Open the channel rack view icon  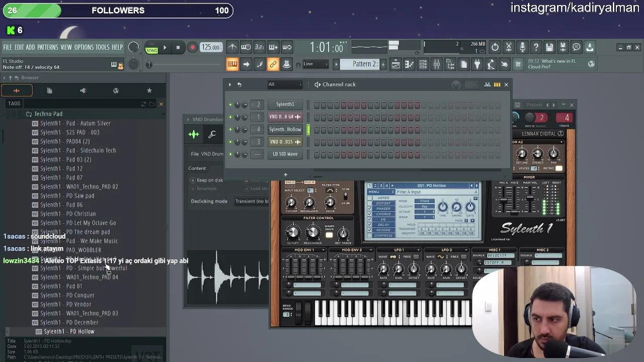(x=423, y=64)
